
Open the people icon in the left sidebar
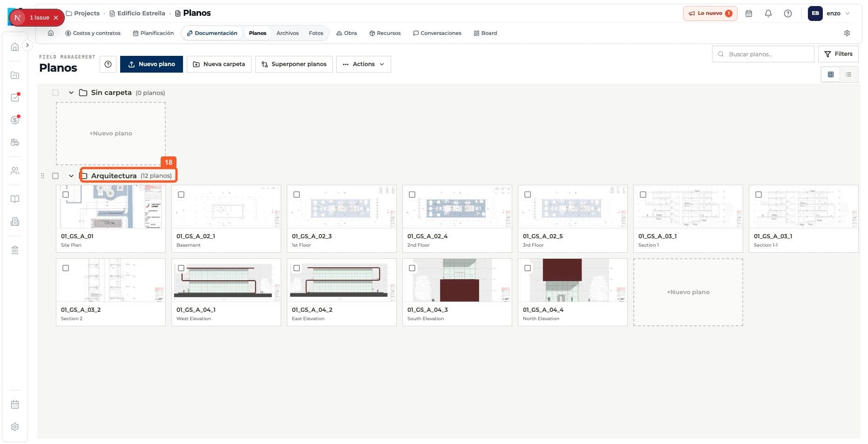(15, 171)
